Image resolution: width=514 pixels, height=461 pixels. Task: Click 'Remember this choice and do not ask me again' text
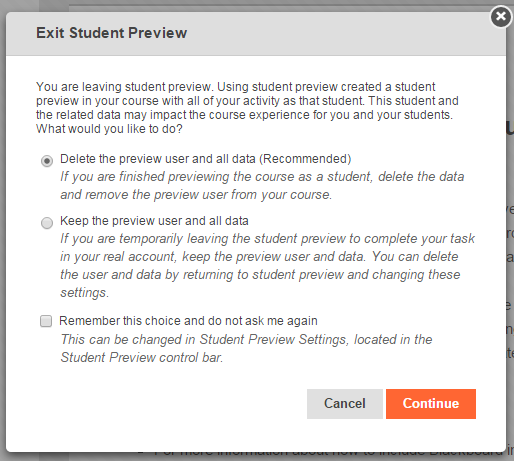coord(188,321)
